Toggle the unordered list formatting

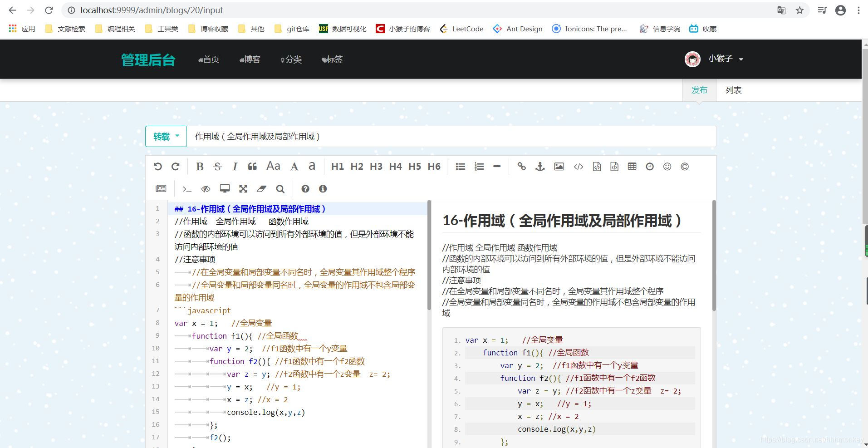click(460, 166)
